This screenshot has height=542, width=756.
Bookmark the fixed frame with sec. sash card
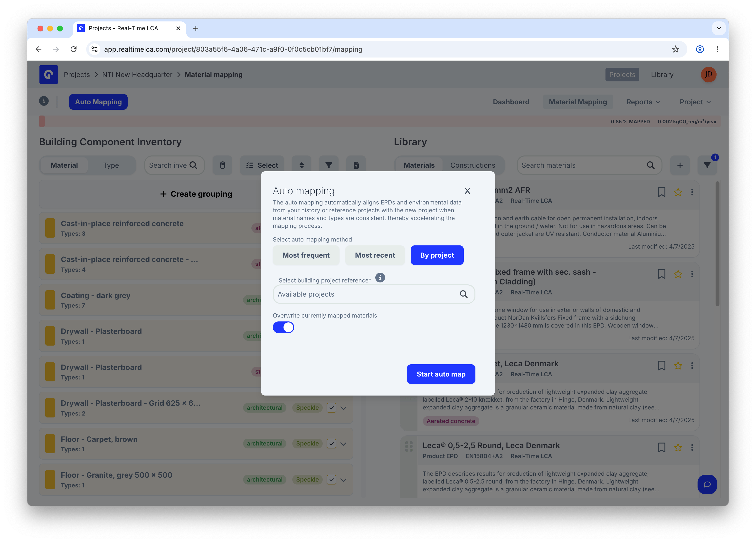(x=661, y=274)
